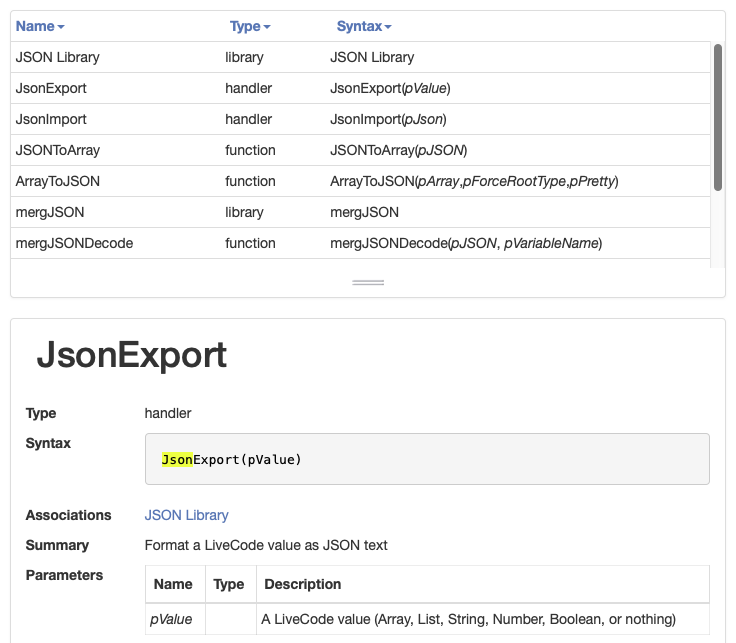Image resolution: width=736 pixels, height=643 pixels.
Task: Click the table's vertical scrollbar thumb
Action: [717, 116]
